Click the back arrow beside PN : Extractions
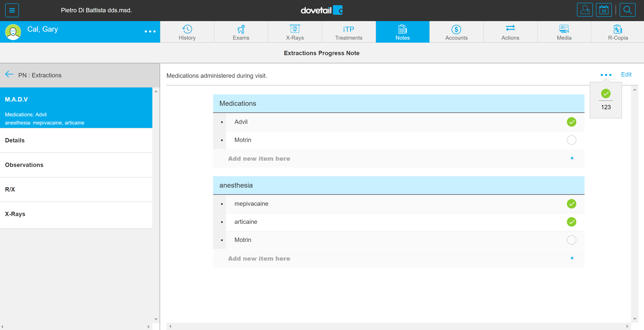The image size is (644, 330). pyautogui.click(x=9, y=75)
